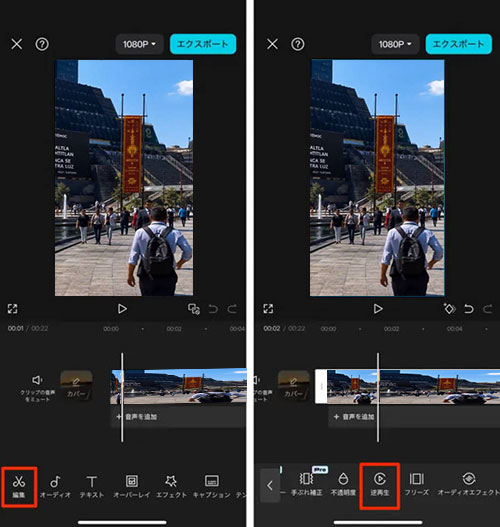This screenshot has height=527, width=500.
Task: Open the カバー cover thumbnail in left timeline
Action: 76,386
